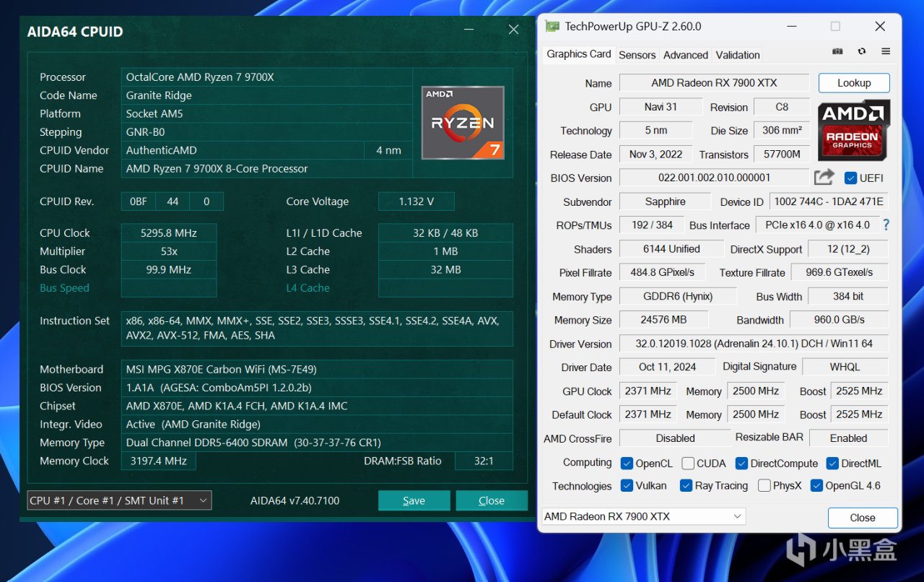924x582 pixels.
Task: Click the Multiplier 53x value
Action: (169, 251)
